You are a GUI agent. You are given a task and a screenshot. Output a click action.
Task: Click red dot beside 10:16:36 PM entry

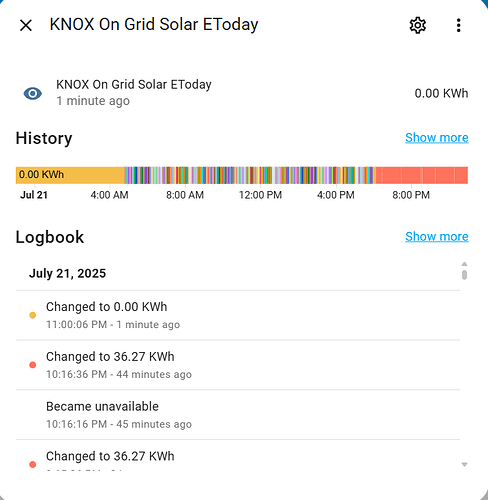pyautogui.click(x=33, y=365)
